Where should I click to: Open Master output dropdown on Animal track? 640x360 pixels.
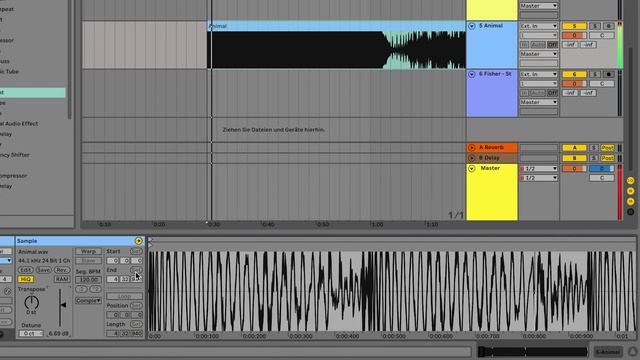[538, 54]
